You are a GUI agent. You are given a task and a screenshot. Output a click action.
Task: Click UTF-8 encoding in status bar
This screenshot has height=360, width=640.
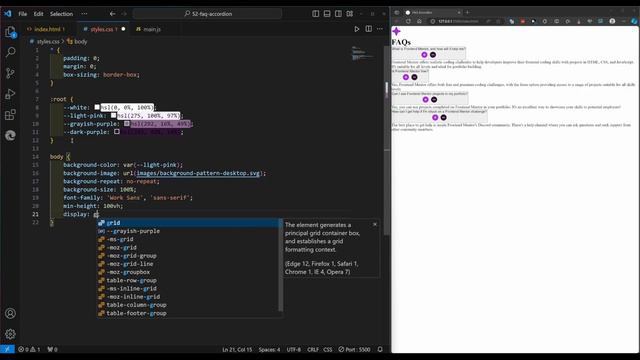pos(293,349)
